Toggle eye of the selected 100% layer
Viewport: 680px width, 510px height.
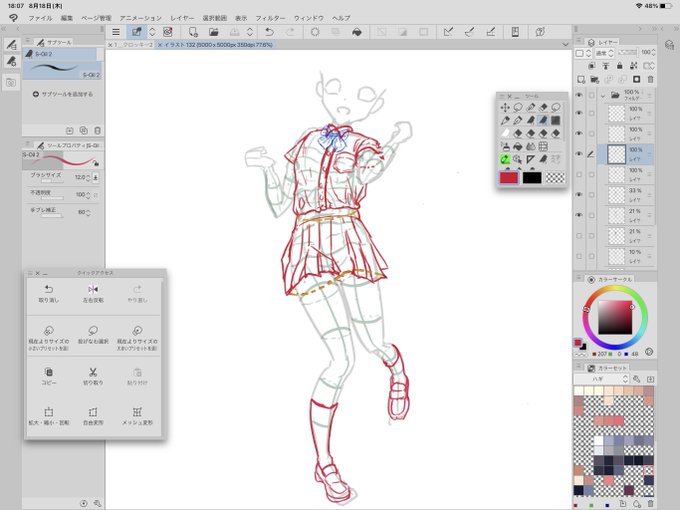(579, 154)
